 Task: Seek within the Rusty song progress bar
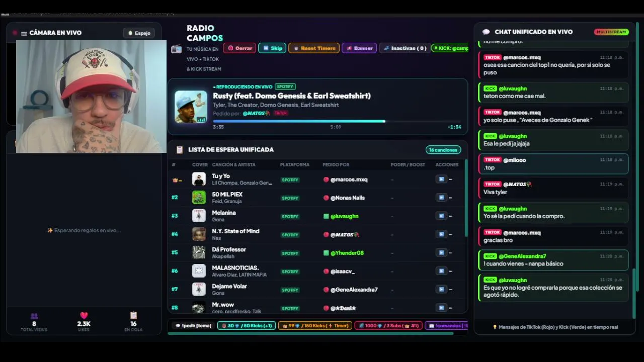click(x=337, y=121)
